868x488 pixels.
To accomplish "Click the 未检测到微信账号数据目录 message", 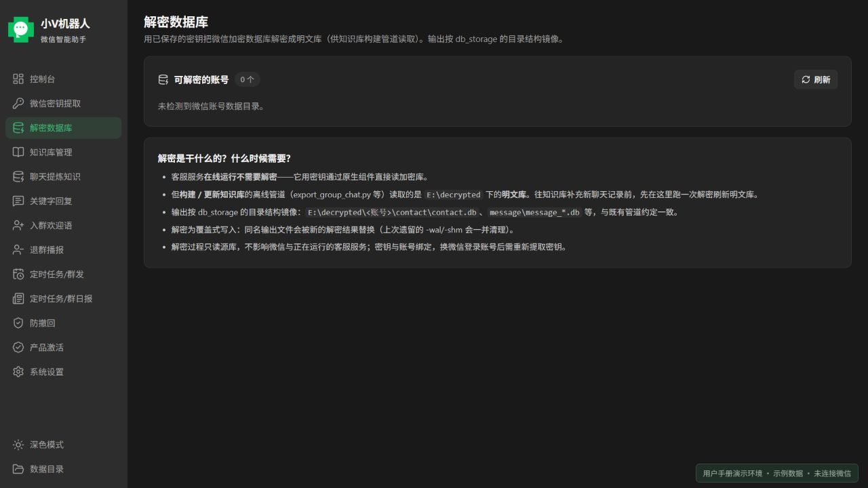I will click(x=211, y=106).
